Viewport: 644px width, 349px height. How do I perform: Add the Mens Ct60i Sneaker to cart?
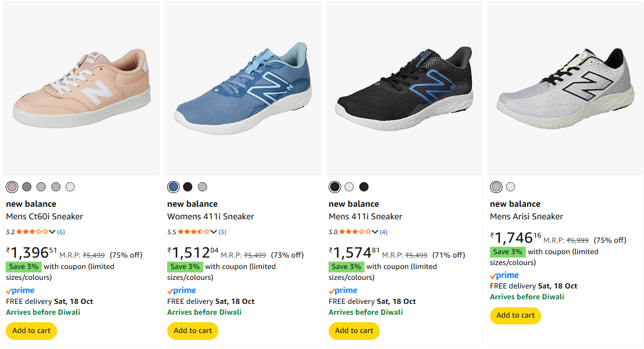pos(31,331)
